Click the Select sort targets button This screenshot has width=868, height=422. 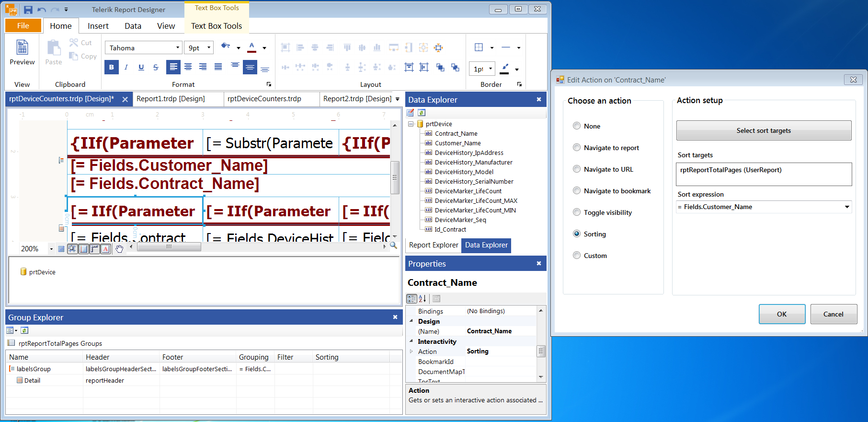click(764, 130)
